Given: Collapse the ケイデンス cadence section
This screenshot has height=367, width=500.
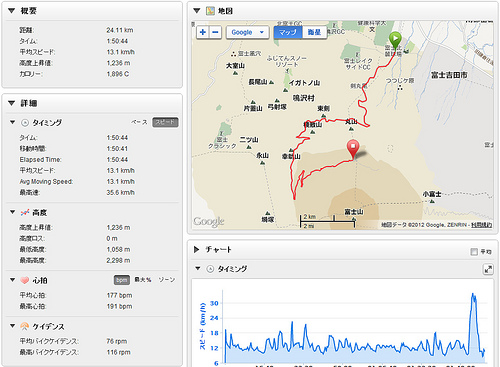Looking at the screenshot, I should pyautogui.click(x=13, y=326).
